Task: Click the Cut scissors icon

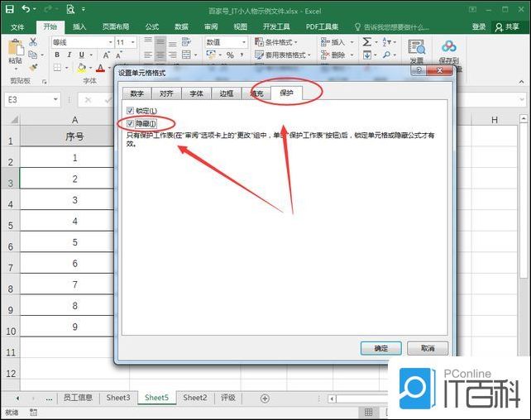Action: (33, 41)
